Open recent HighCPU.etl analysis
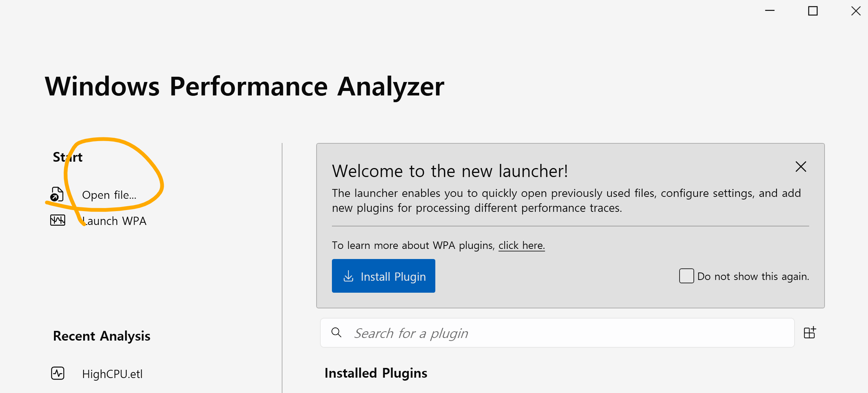 tap(112, 374)
